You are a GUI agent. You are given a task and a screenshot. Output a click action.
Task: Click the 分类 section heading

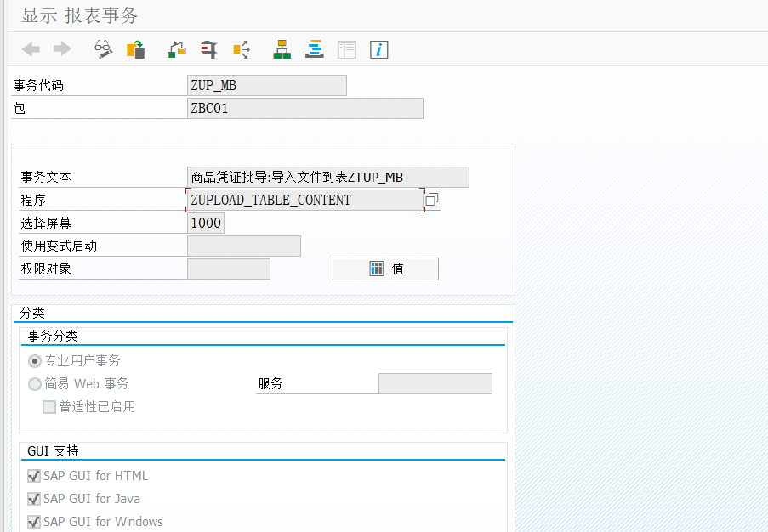click(32, 314)
